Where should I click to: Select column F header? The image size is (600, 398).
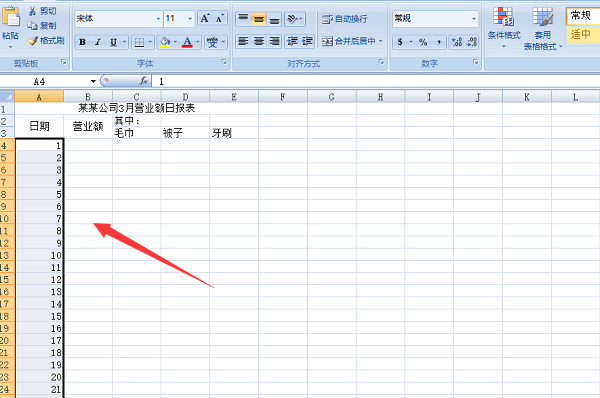[x=283, y=97]
